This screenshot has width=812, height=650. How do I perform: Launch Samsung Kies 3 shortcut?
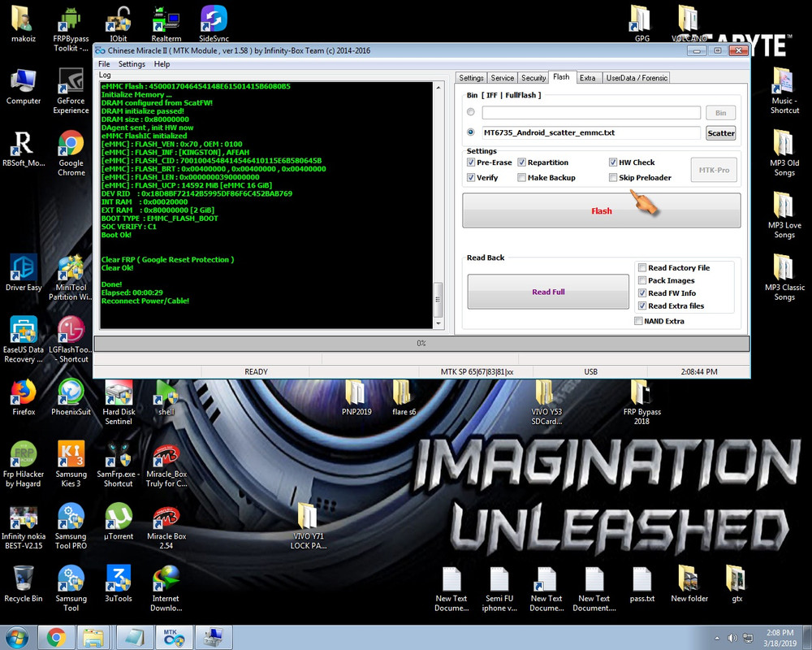[71, 465]
